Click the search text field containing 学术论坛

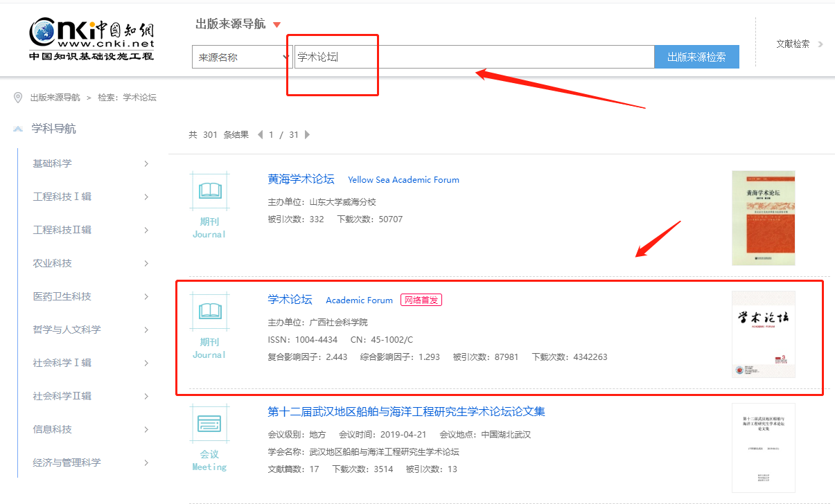pos(474,57)
